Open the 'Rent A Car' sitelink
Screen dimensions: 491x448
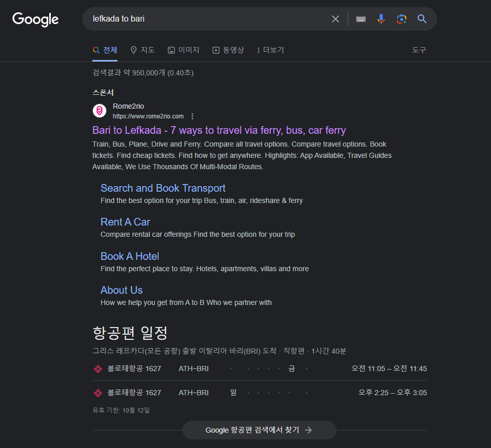point(125,222)
